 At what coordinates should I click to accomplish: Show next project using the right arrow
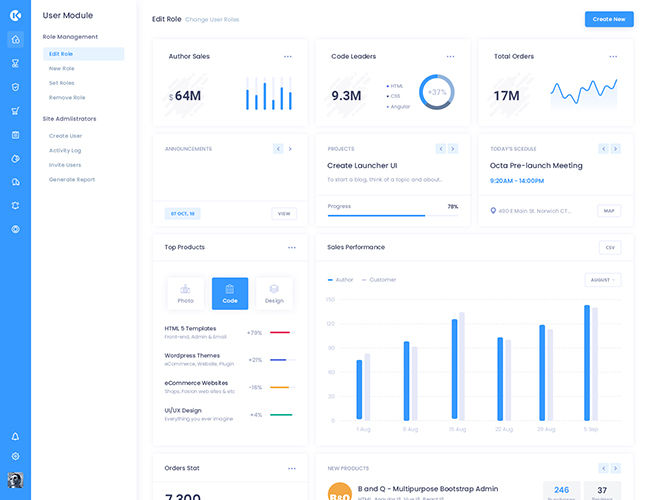point(452,149)
